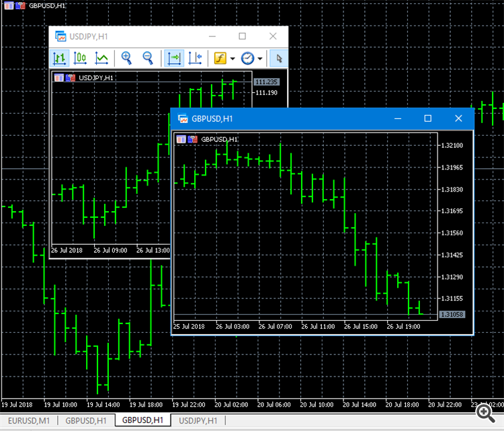Click current price label 1.31058
Viewport: 504px width, 431px height.
(x=452, y=314)
